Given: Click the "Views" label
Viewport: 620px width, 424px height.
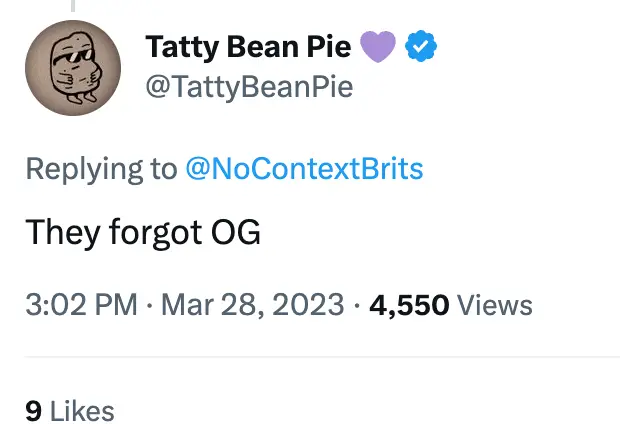Looking at the screenshot, I should 494,305.
